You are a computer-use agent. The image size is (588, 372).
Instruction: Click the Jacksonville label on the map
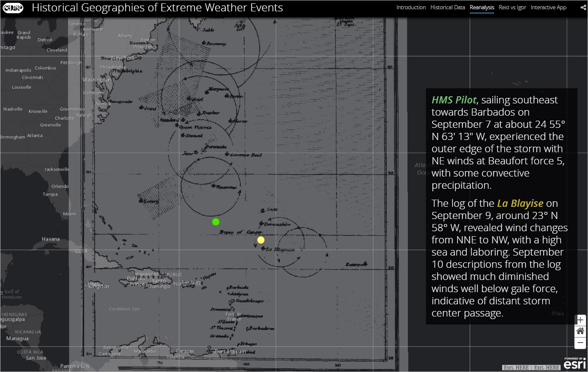(x=57, y=169)
